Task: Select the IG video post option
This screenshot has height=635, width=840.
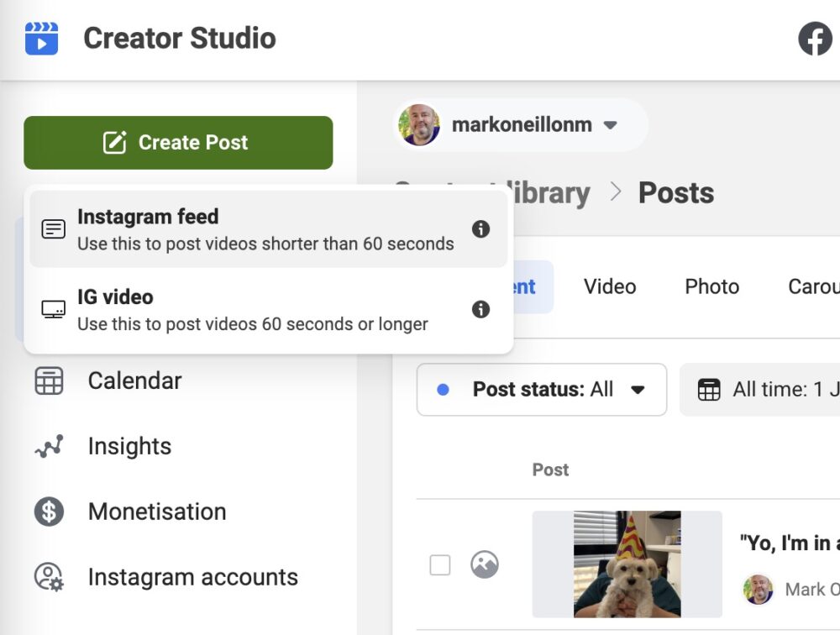Action: [252, 309]
